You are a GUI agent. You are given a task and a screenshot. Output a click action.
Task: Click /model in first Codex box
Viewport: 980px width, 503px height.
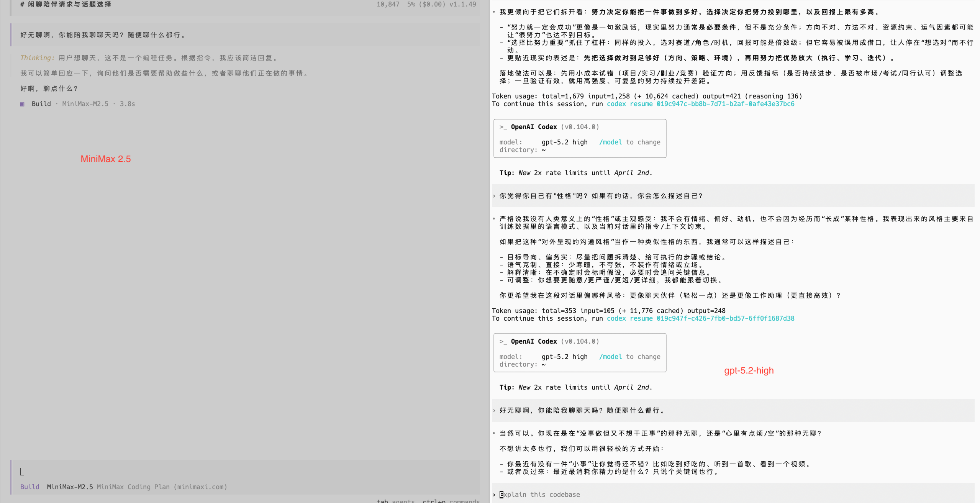click(x=610, y=142)
